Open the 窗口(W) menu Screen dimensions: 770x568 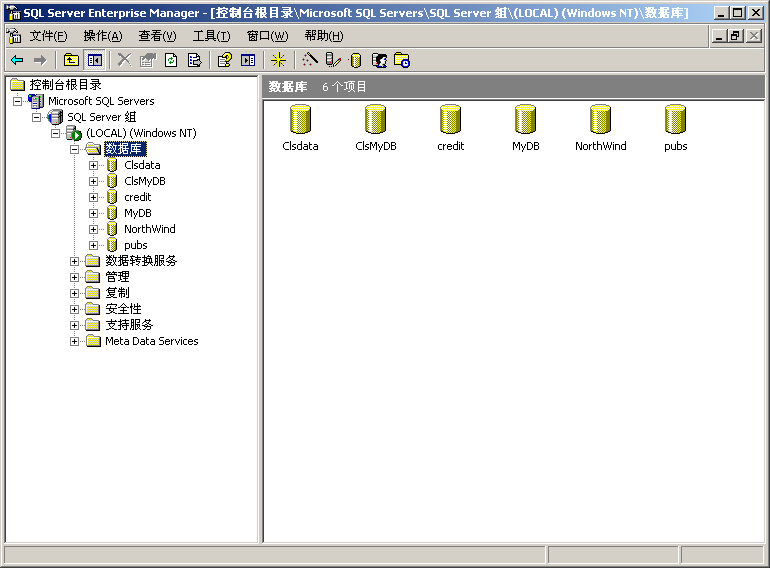click(268, 36)
